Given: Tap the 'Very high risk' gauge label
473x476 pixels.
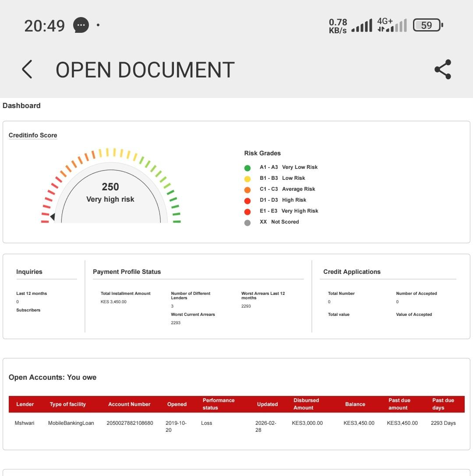Looking at the screenshot, I should pos(110,199).
